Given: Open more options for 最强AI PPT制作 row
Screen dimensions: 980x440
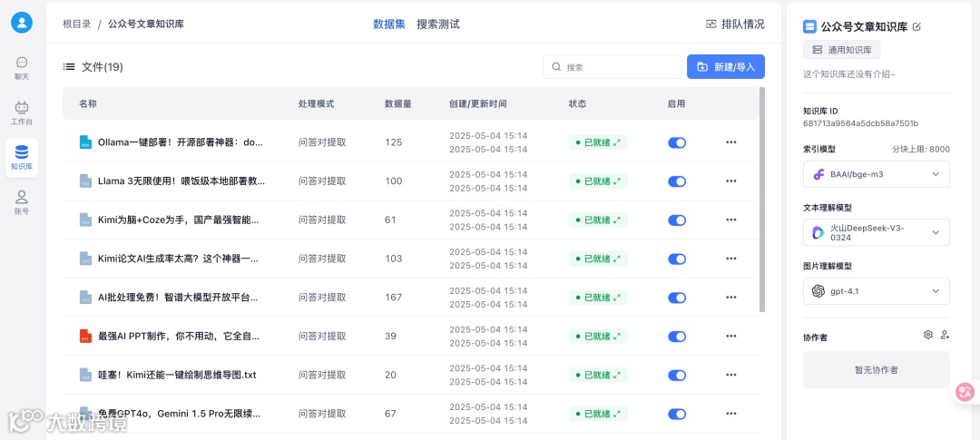Looking at the screenshot, I should (731, 337).
